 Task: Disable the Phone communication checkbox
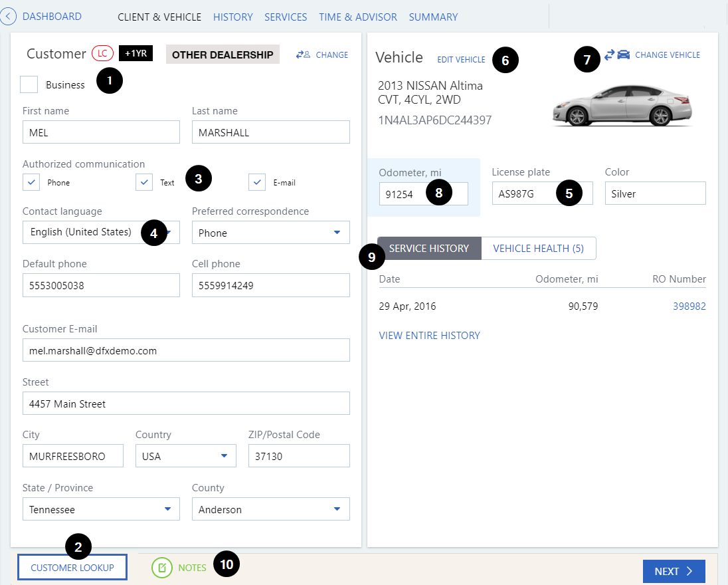pyautogui.click(x=31, y=181)
